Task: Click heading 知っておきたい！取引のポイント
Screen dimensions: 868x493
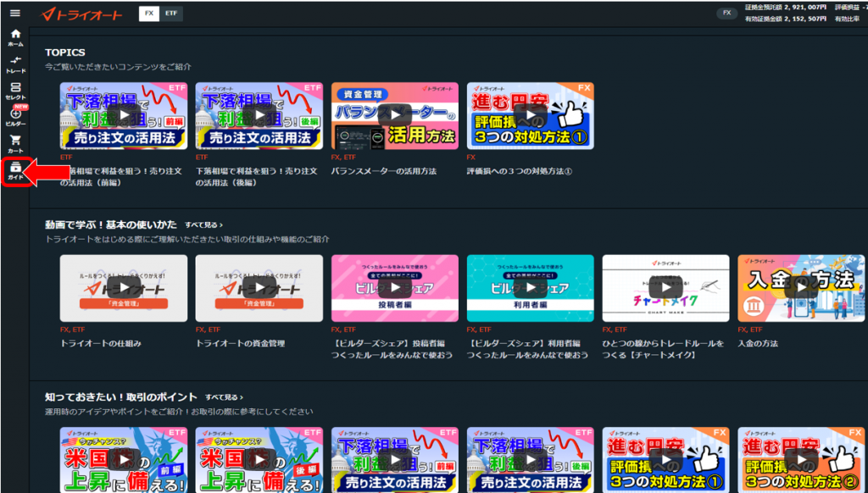Action: (x=120, y=396)
